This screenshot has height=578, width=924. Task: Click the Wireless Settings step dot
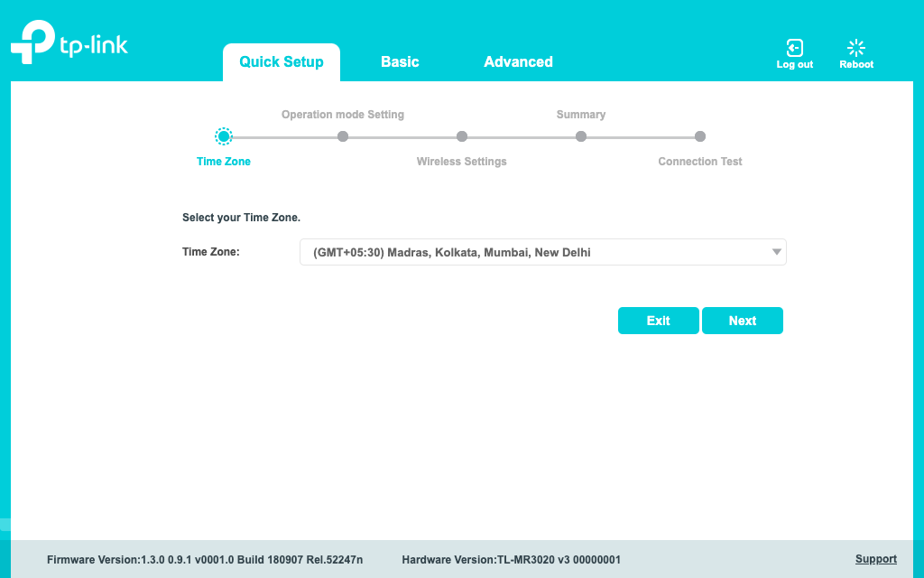(462, 136)
